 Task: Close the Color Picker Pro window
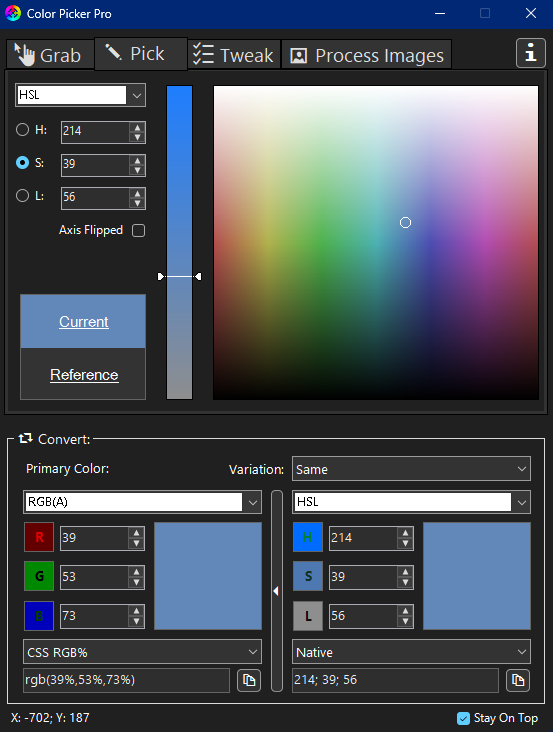pos(531,14)
